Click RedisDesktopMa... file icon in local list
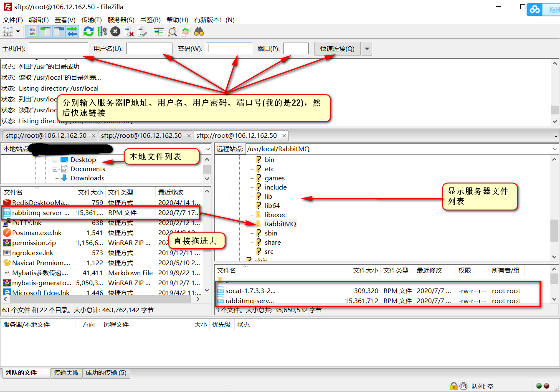The width and height of the screenshot is (560, 392). (7, 203)
